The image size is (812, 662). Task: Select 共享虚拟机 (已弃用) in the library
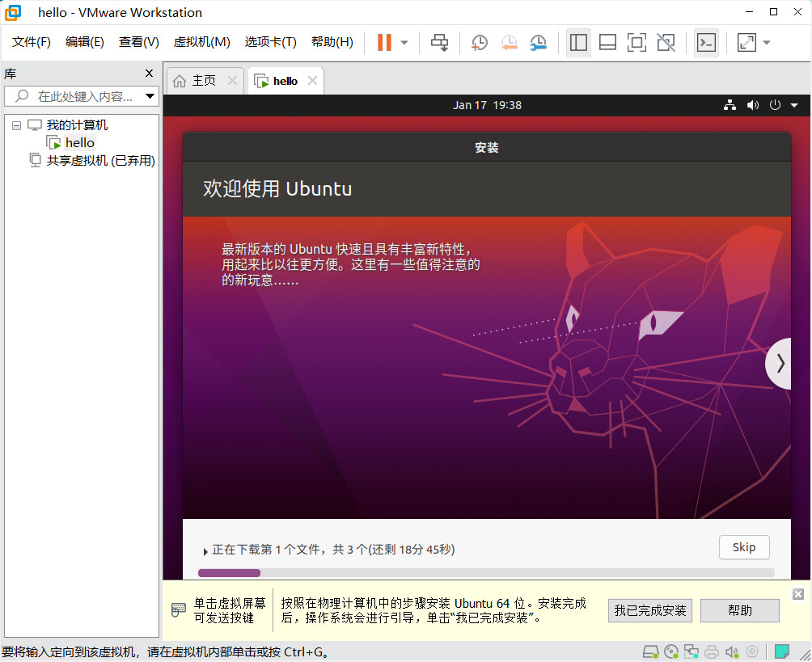pos(101,161)
